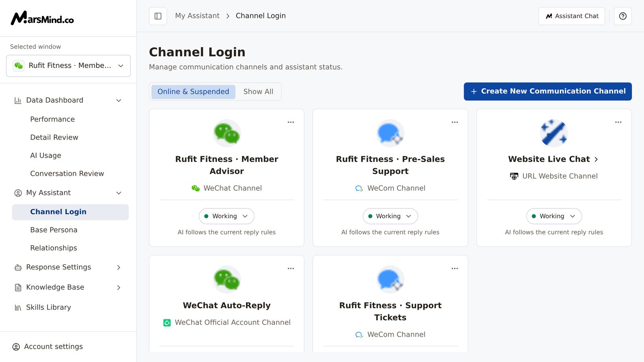Click the WeCom avatar on Pre-Sales Support card

tap(390, 133)
